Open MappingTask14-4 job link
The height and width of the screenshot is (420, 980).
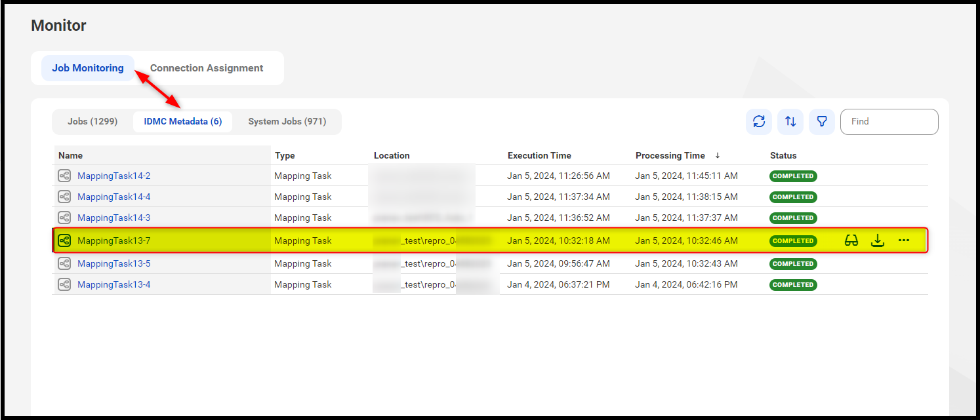114,197
